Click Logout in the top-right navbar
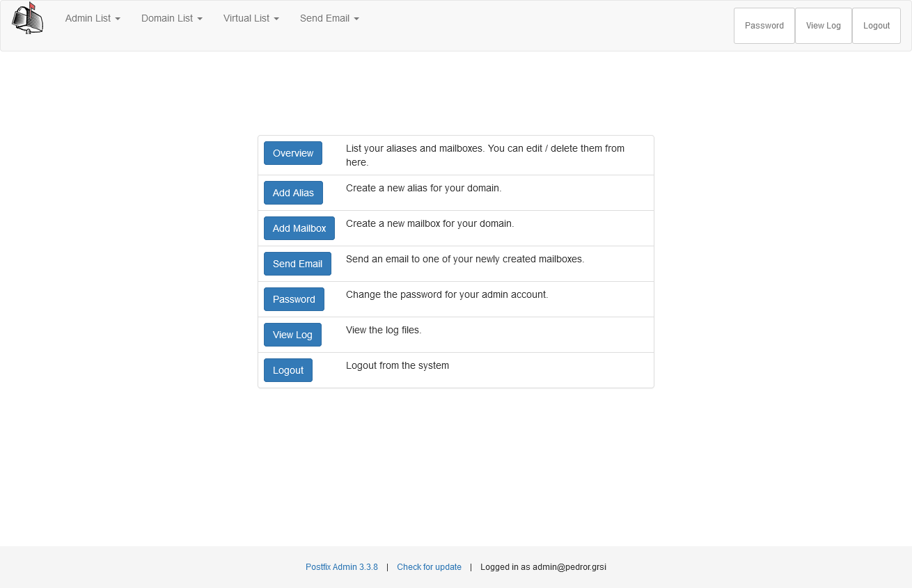 point(876,26)
